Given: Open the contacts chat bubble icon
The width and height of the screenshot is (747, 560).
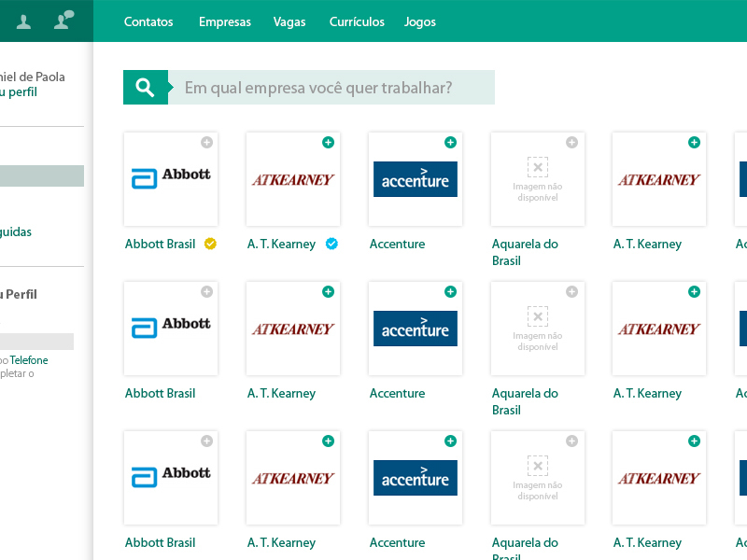Looking at the screenshot, I should 63,20.
